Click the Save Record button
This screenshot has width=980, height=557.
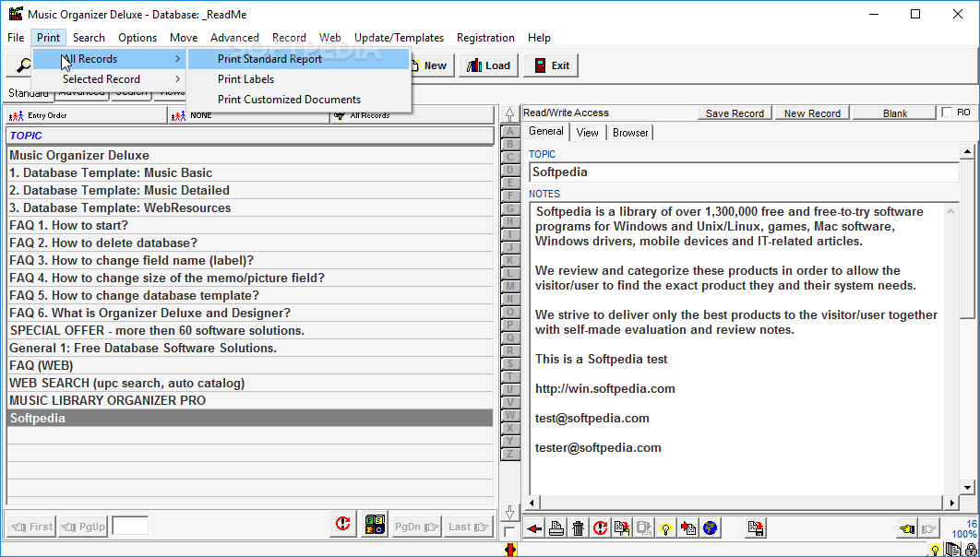(x=735, y=113)
